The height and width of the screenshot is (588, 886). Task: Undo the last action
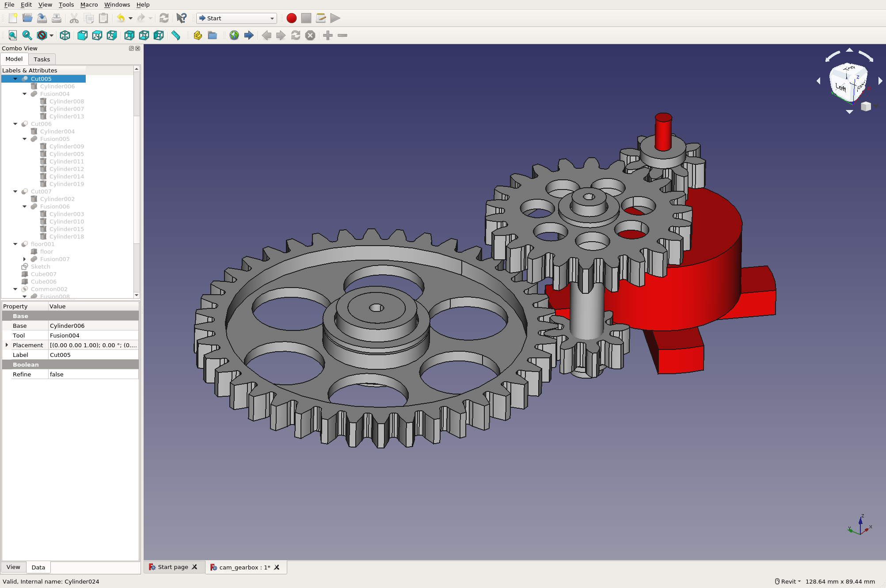pyautogui.click(x=121, y=18)
